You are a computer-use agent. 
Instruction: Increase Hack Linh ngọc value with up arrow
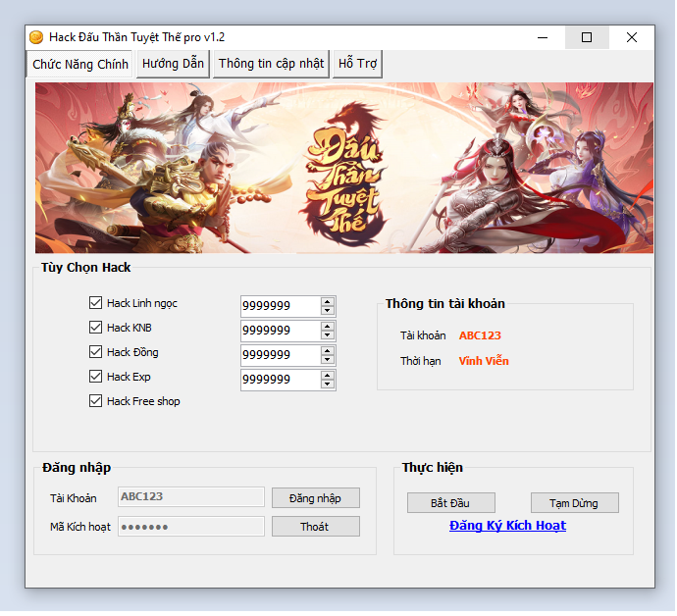328,301
